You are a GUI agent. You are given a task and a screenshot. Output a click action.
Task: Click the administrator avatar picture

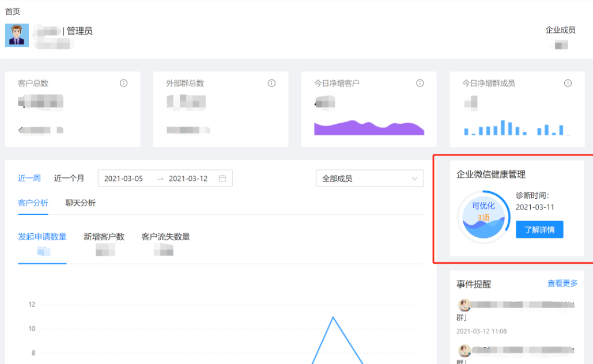pos(17,35)
